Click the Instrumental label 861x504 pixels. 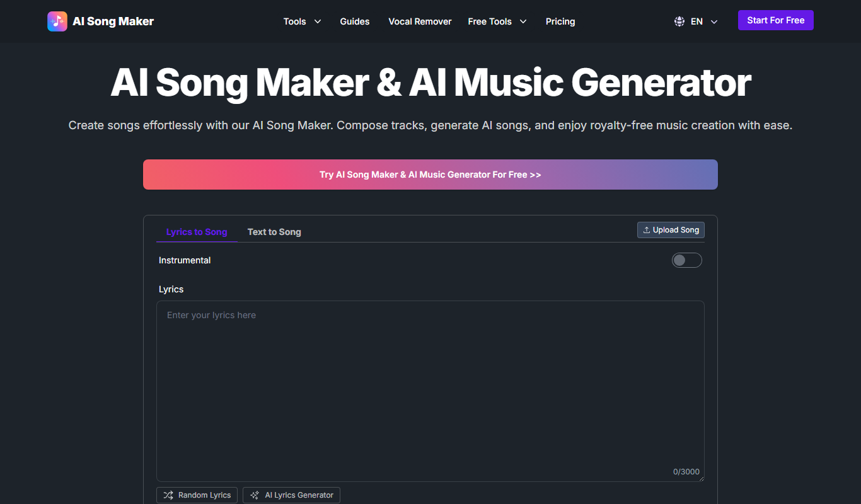coord(185,260)
